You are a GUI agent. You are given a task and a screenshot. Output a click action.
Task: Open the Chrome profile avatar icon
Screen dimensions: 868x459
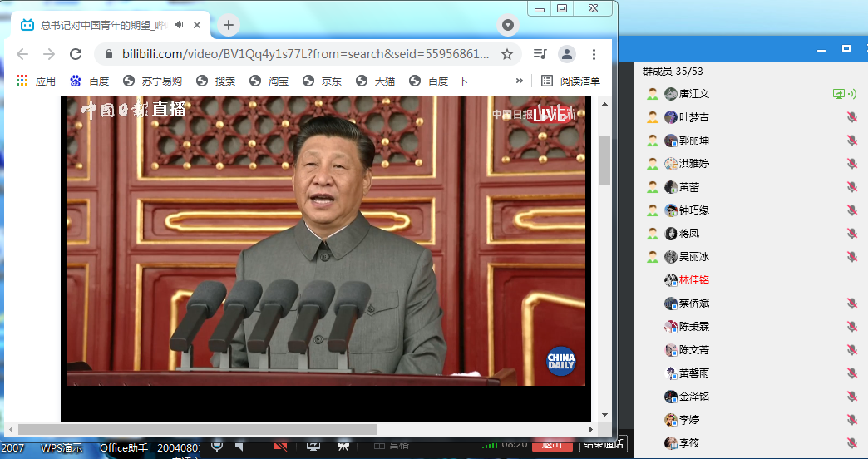pyautogui.click(x=566, y=54)
